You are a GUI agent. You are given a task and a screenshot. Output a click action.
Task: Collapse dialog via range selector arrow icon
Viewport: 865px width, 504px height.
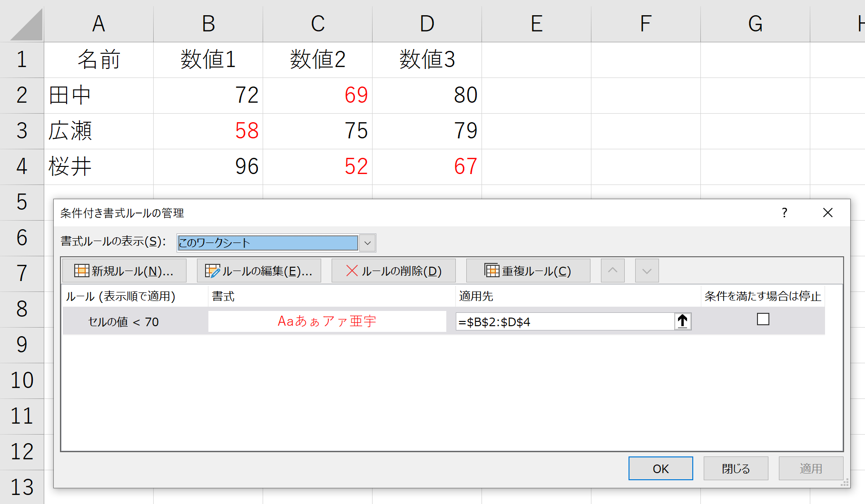[683, 321]
